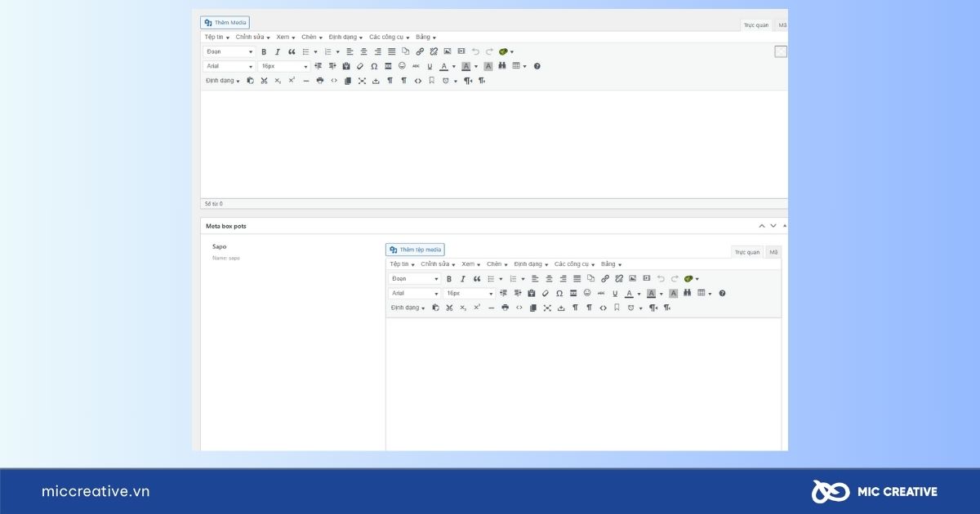Insert emoticon in the Sapo editor toolbar
This screenshot has width=980, height=514.
[587, 293]
